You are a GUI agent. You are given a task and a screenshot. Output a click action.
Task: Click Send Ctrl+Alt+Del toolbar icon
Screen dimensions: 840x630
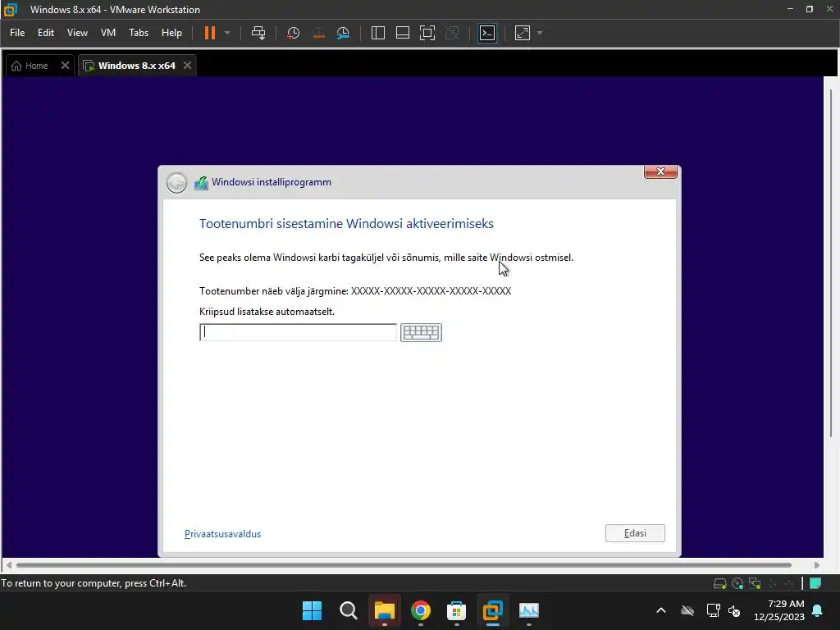258,33
